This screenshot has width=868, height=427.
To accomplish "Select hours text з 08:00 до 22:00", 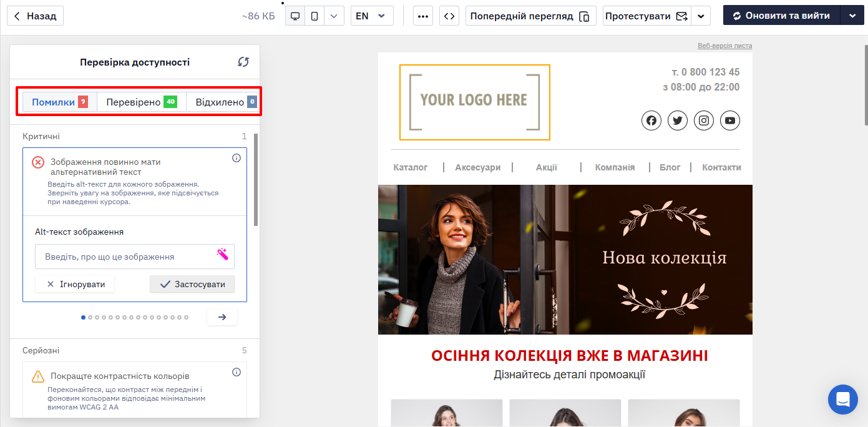I will click(x=701, y=87).
